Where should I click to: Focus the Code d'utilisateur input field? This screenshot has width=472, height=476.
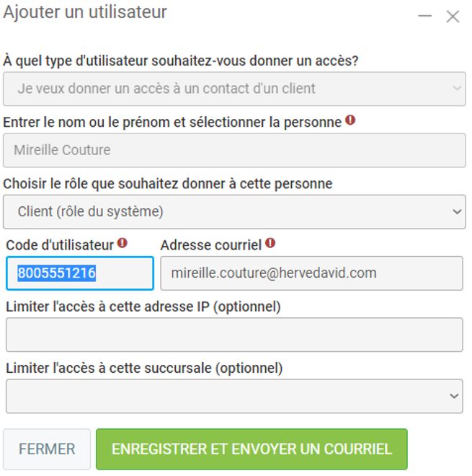[x=79, y=273]
